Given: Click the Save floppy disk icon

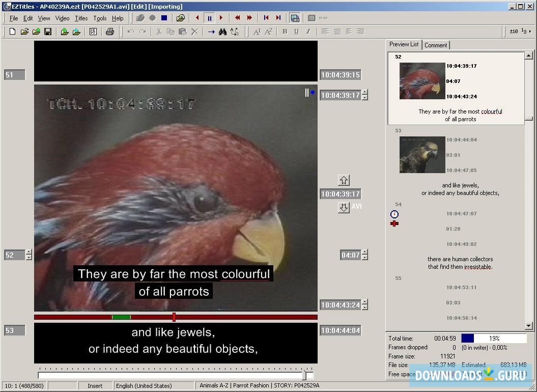Looking at the screenshot, I should [48, 32].
